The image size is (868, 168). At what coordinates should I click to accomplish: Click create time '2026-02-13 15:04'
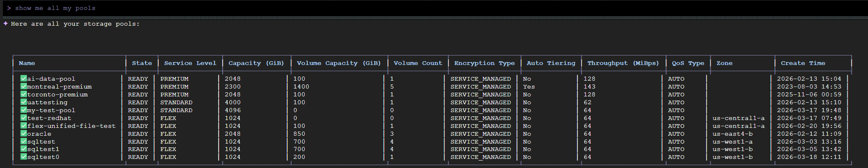point(809,79)
